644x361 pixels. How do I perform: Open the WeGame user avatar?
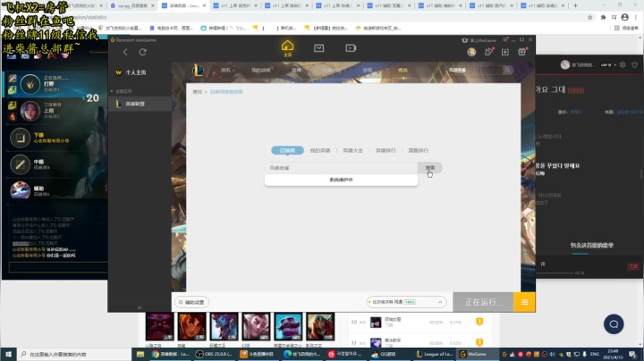[471, 52]
